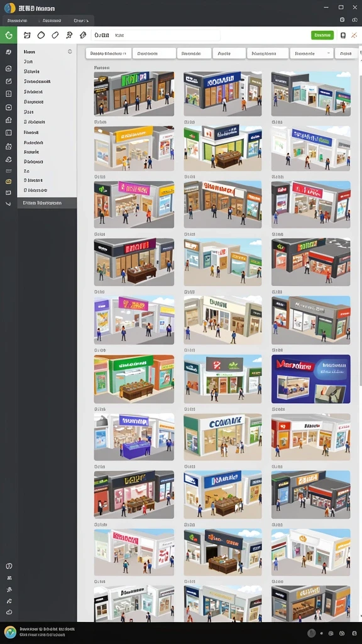Click the green logo icon at toolbar start
The image size is (362, 644).
point(9,35)
